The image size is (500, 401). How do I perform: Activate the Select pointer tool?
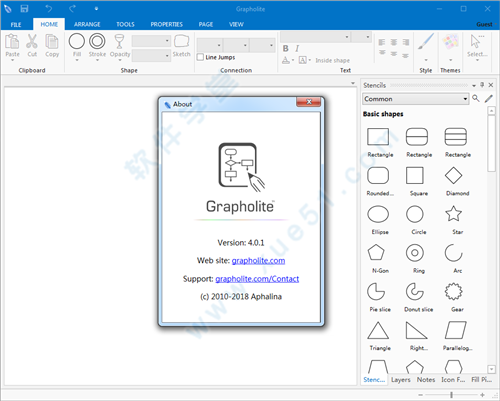click(x=476, y=41)
